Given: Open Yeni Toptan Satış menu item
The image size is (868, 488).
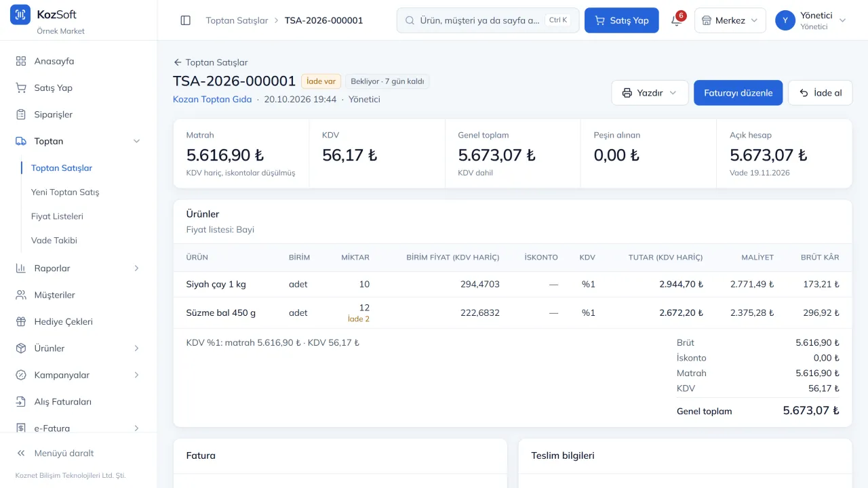Looking at the screenshot, I should 65,192.
